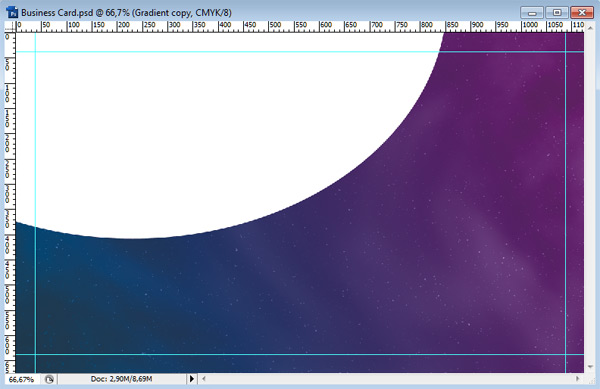600x389 pixels.
Task: Click the status bar preview icon beside zoom
Action: pyautogui.click(x=49, y=379)
